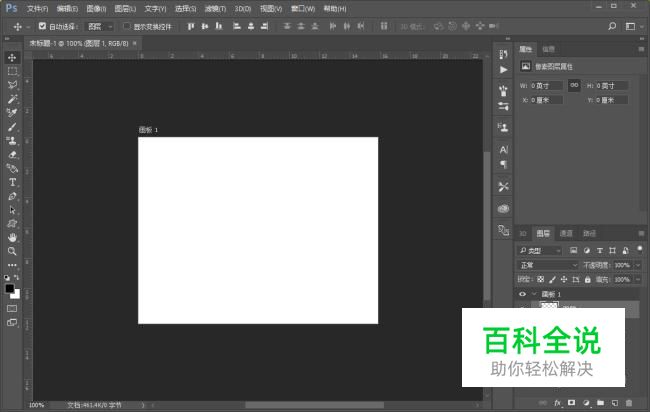Activate the Zoom tool
The width and height of the screenshot is (650, 412).
13,252
